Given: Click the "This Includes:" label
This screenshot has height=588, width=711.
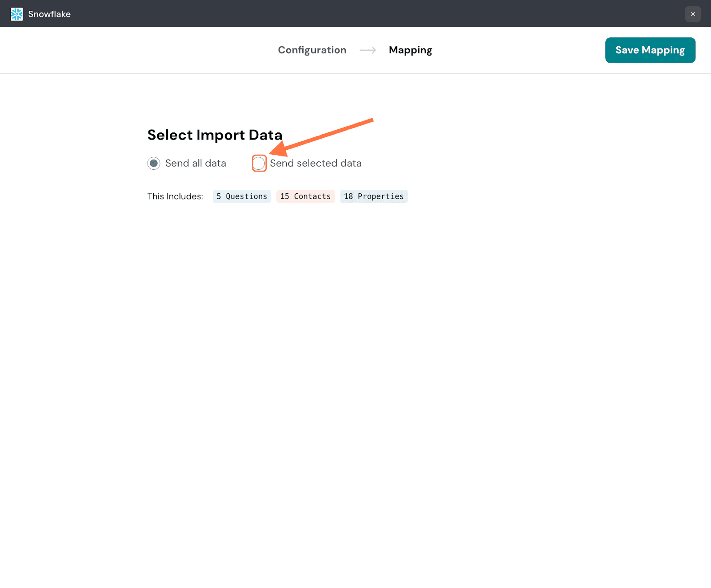Looking at the screenshot, I should click(175, 196).
